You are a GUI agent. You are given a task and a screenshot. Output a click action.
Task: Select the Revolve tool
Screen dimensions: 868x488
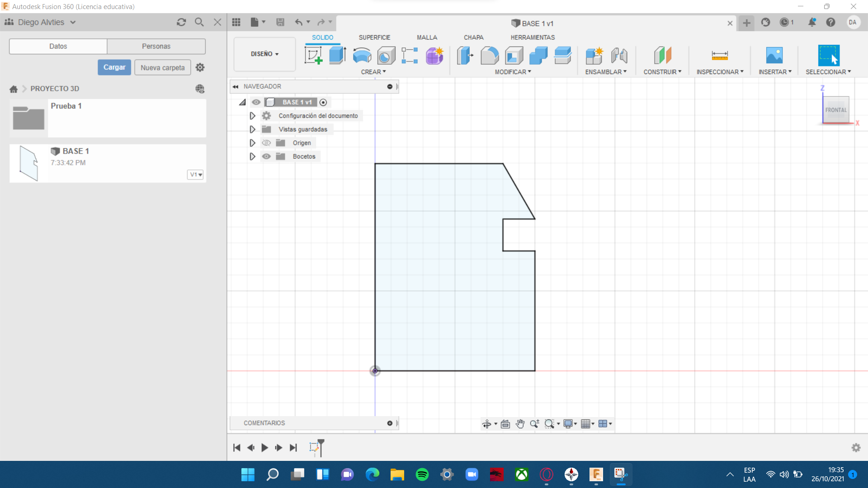[362, 56]
